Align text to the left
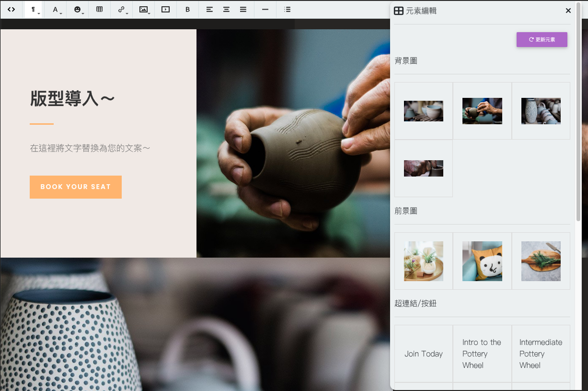 pyautogui.click(x=209, y=10)
